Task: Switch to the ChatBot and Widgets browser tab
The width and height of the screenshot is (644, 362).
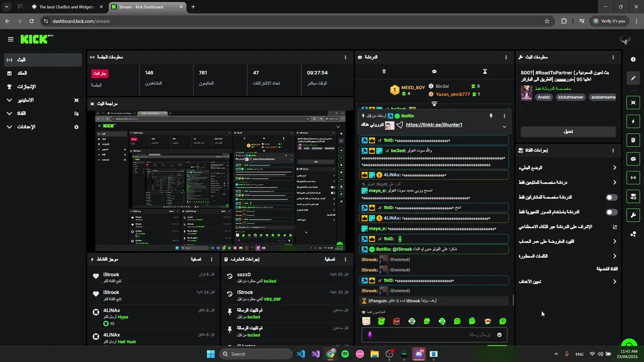Action: coord(66,7)
